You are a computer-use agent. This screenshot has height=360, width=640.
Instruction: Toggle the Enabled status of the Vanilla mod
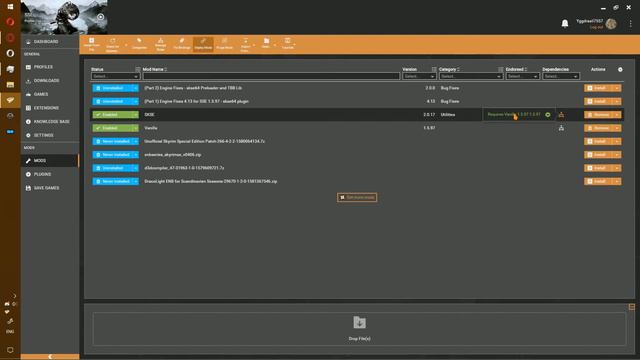pyautogui.click(x=112, y=128)
